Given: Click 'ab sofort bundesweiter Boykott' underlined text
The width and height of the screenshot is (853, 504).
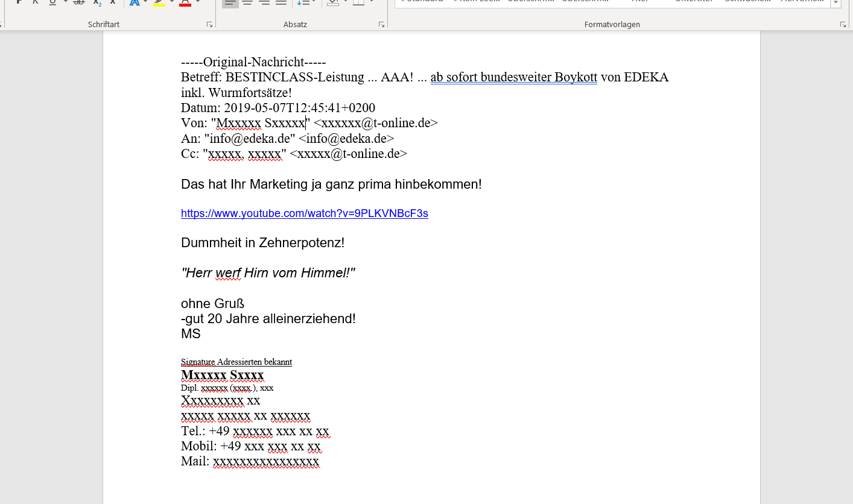Looking at the screenshot, I should coord(513,77).
